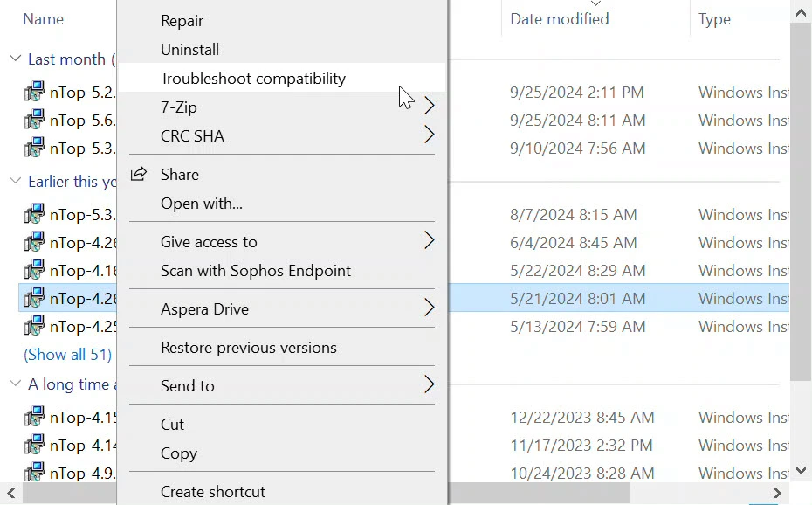Open the Show all 51 link
The width and height of the screenshot is (812, 505).
(x=67, y=354)
